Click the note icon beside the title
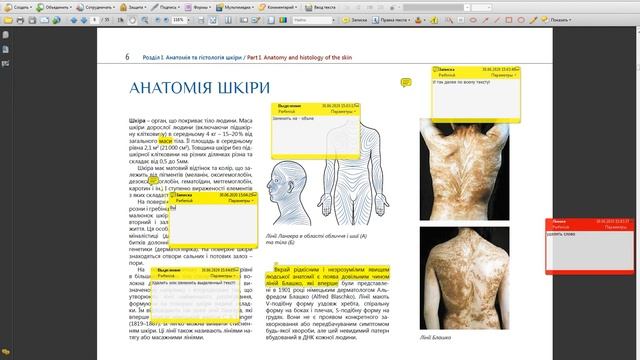 click(406, 83)
